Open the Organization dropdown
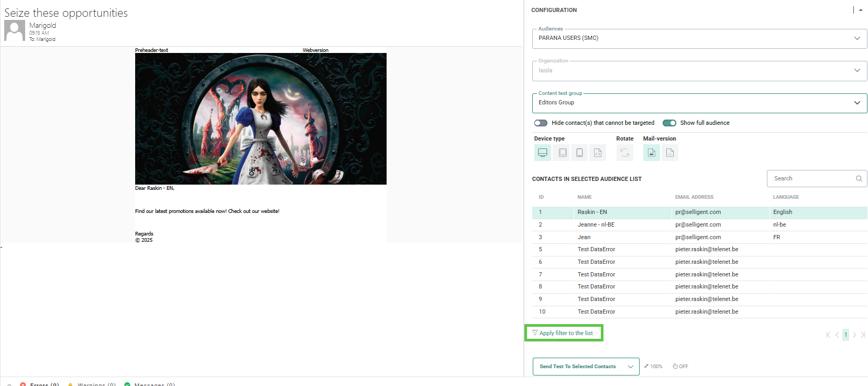The height and width of the screenshot is (386, 868). [699, 71]
